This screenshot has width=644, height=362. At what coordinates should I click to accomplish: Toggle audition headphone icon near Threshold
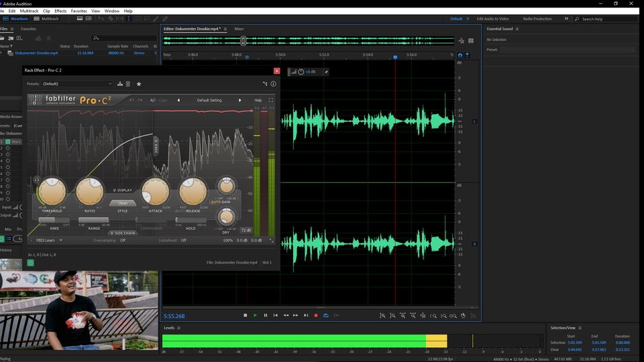point(36,180)
